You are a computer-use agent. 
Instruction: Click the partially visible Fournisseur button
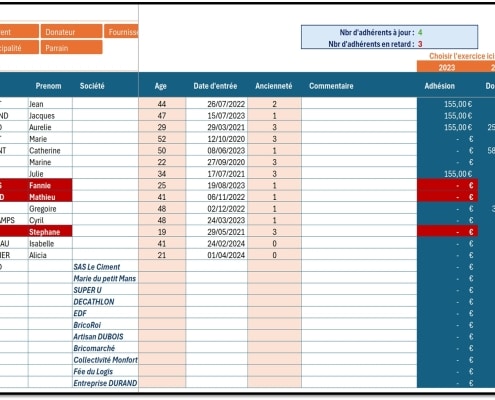pyautogui.click(x=121, y=32)
